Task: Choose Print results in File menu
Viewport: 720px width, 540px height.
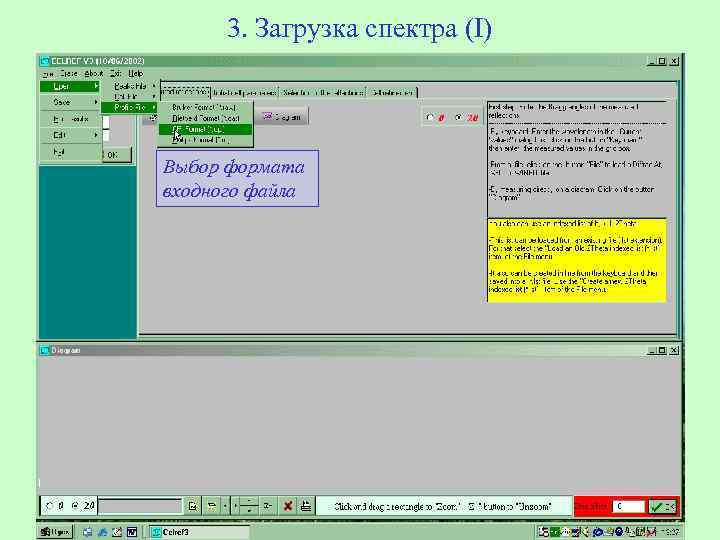Action: coord(70,119)
